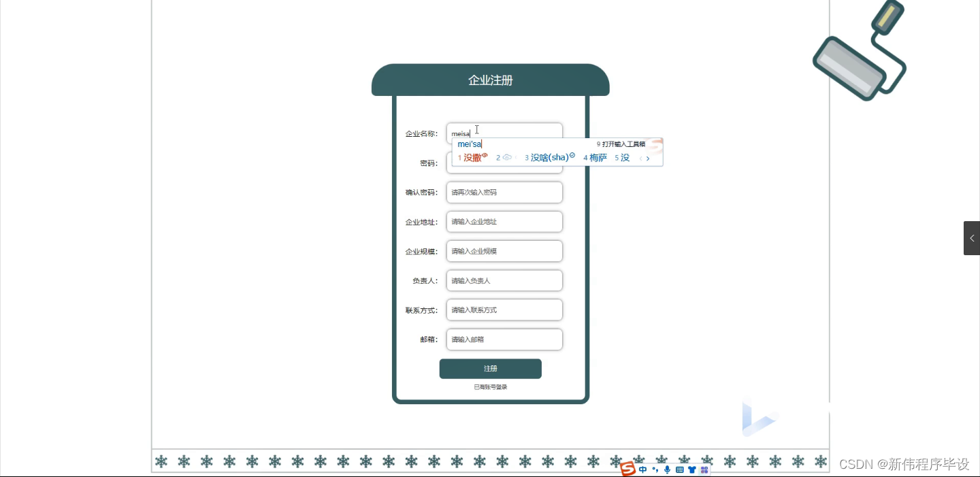Toggle Chinese/English mode on the 中 icon
The width and height of the screenshot is (980, 477).
pos(642,470)
